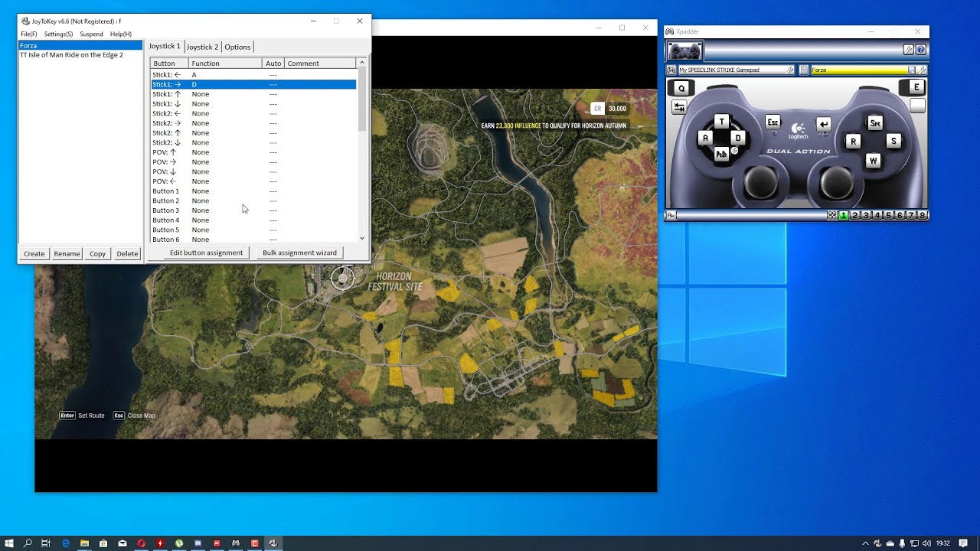Select the Forza profile in JoyToKey list
The height and width of the screenshot is (551, 980).
[x=80, y=46]
